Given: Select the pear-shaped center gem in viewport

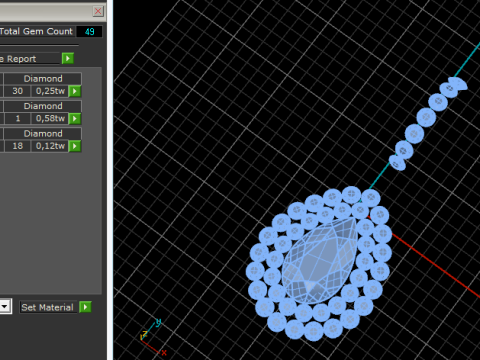Looking at the screenshot, I should pos(319,261).
